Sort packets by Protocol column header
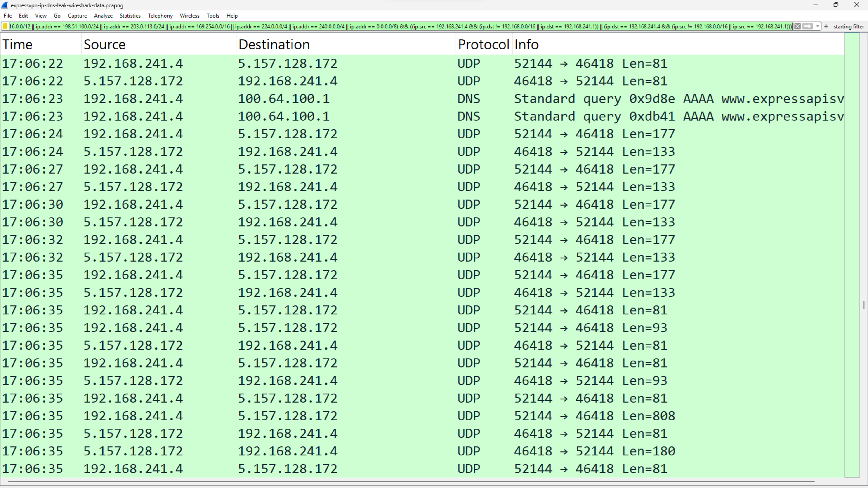Image resolution: width=868 pixels, height=488 pixels. pyautogui.click(x=483, y=45)
